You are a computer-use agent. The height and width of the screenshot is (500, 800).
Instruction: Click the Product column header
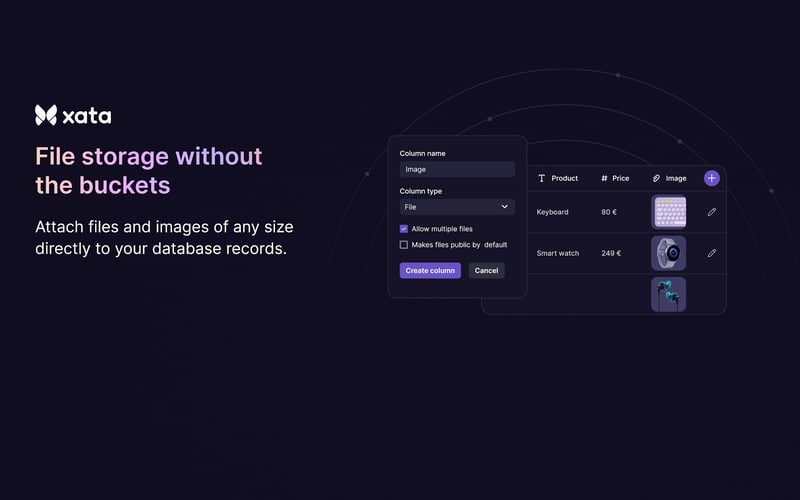564,178
